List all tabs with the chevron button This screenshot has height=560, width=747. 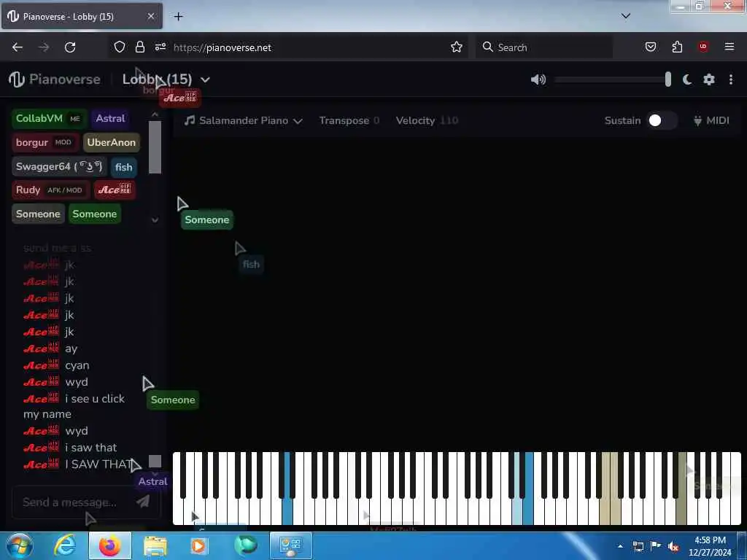coord(625,16)
